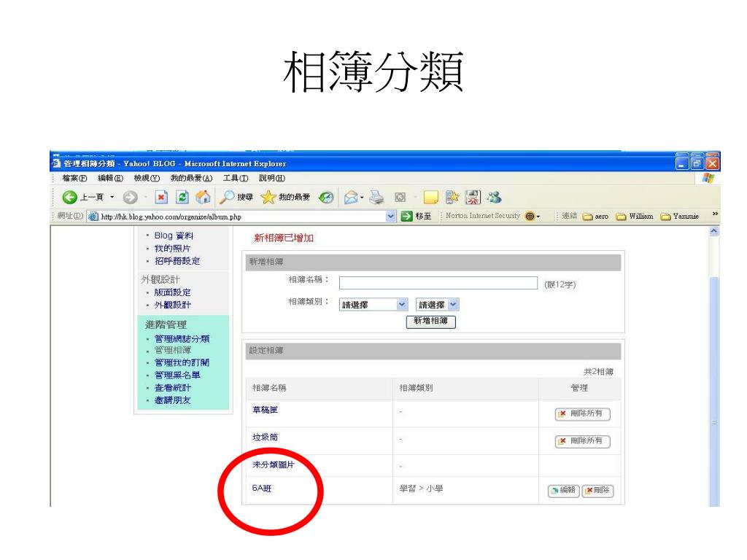Open the 草稿匣 album link
Viewport: 747px width, 560px height.
point(266,410)
